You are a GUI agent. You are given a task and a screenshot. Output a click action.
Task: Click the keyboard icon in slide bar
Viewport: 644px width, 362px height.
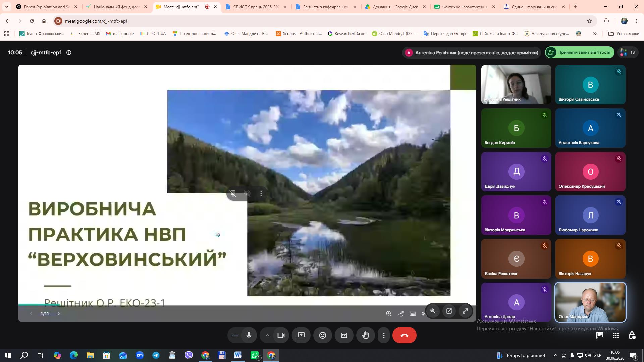tap(413, 314)
